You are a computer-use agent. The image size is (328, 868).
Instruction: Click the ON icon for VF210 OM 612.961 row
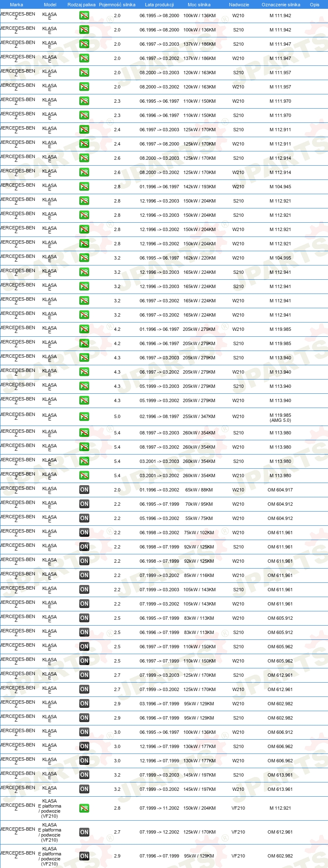pyautogui.click(x=84, y=832)
